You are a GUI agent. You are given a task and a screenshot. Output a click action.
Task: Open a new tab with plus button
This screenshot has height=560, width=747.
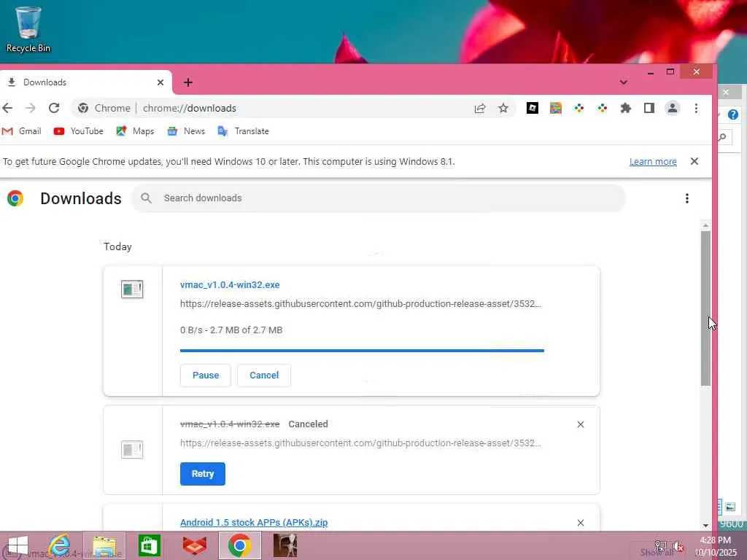tap(188, 82)
